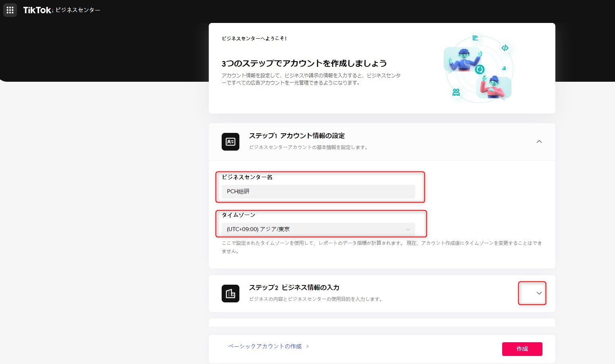Open the app grid launcher icon
Image resolution: width=615 pixels, height=364 pixels.
(x=10, y=10)
